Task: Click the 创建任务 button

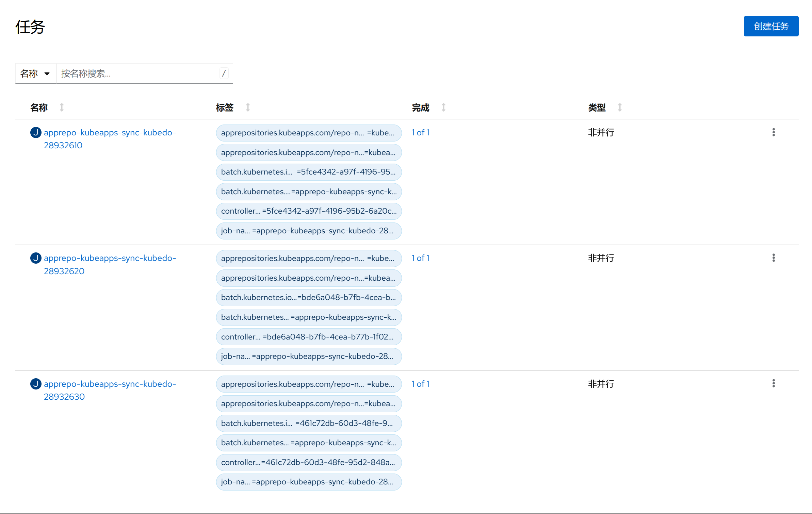Action: 771,26
